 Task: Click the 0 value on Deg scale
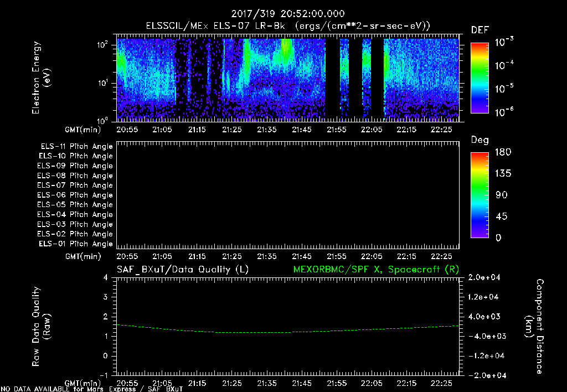pos(498,238)
